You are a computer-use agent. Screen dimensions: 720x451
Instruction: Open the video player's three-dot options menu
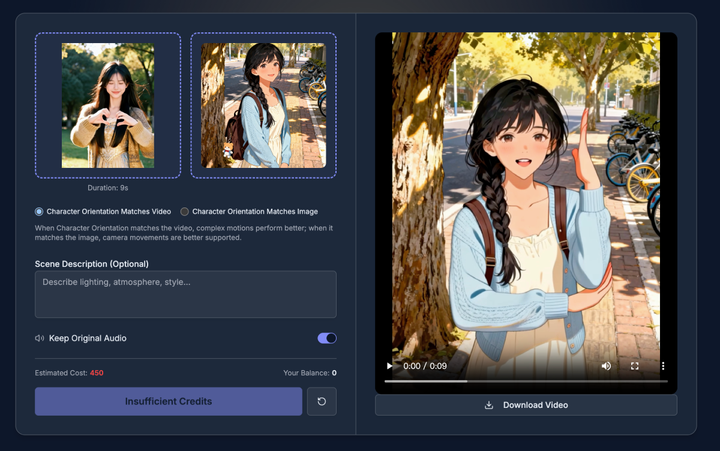(x=662, y=366)
